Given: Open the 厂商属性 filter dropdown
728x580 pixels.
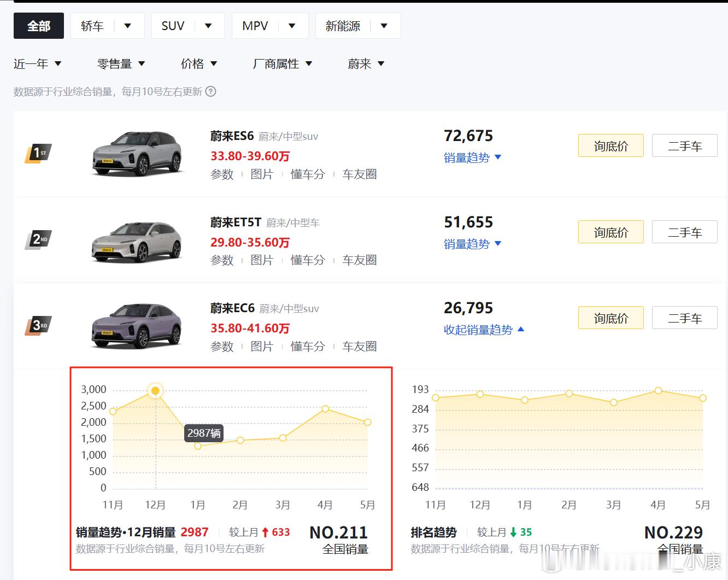Looking at the screenshot, I should coord(283,64).
